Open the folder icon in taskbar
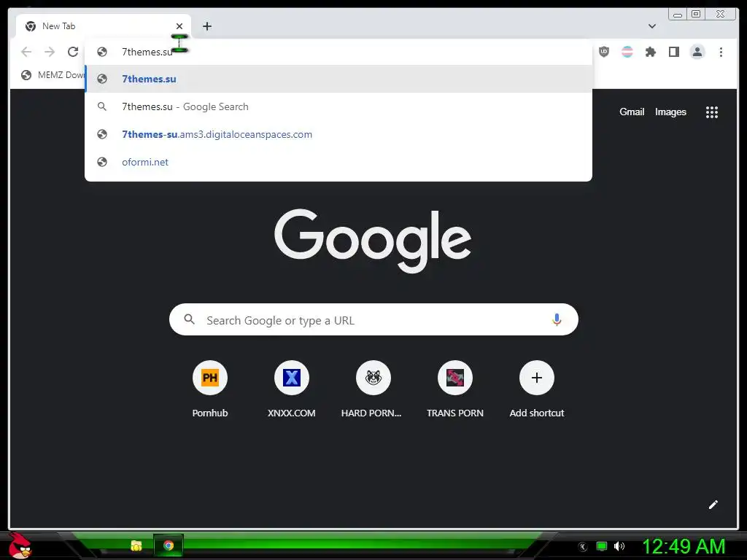 coord(136,545)
